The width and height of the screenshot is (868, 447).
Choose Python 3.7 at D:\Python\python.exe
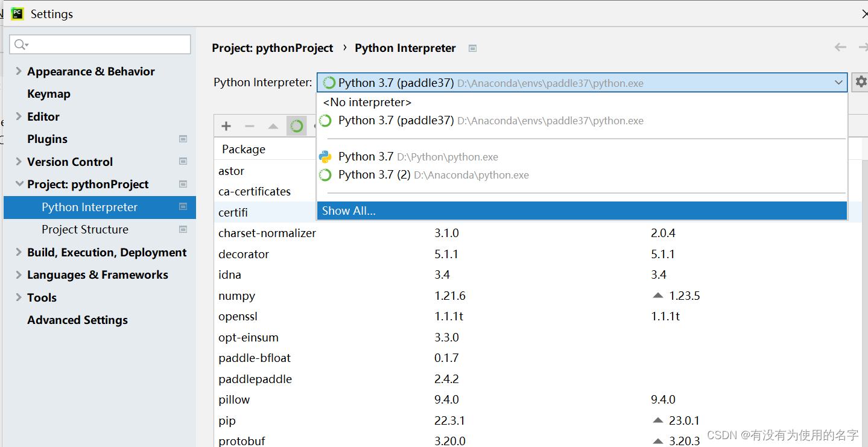[581, 157]
